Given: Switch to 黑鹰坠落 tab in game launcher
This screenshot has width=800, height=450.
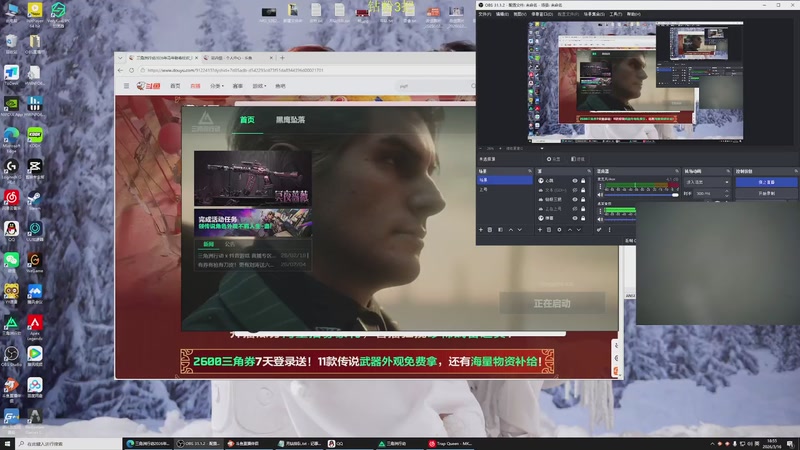Looking at the screenshot, I should pos(290,120).
